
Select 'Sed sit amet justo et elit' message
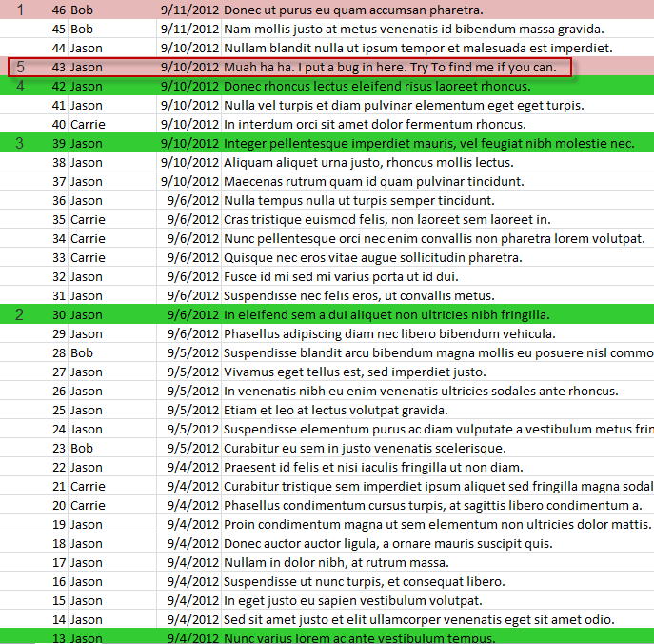(419, 620)
